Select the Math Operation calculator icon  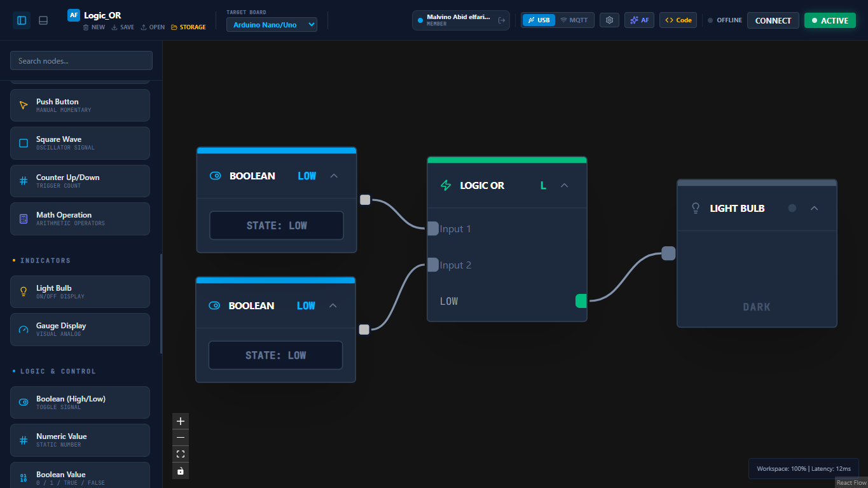click(x=24, y=219)
